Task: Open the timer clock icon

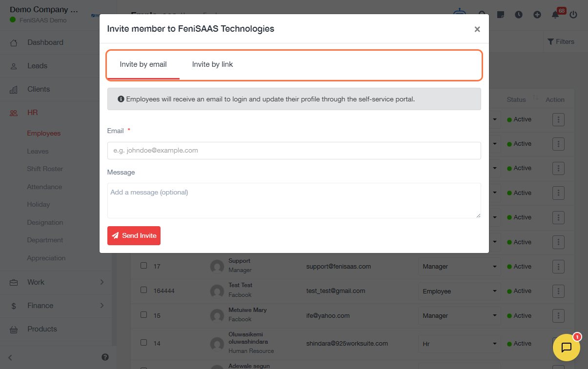Action: point(519,15)
